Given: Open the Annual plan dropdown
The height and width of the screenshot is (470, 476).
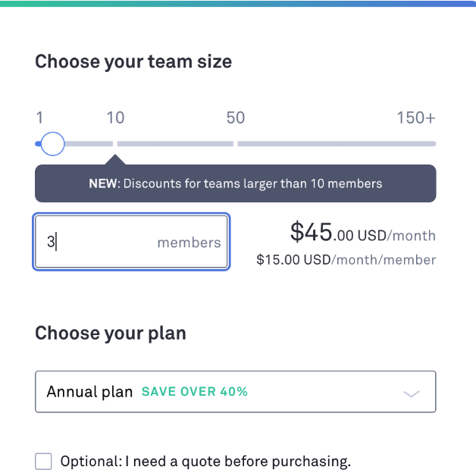Looking at the screenshot, I should (236, 392).
